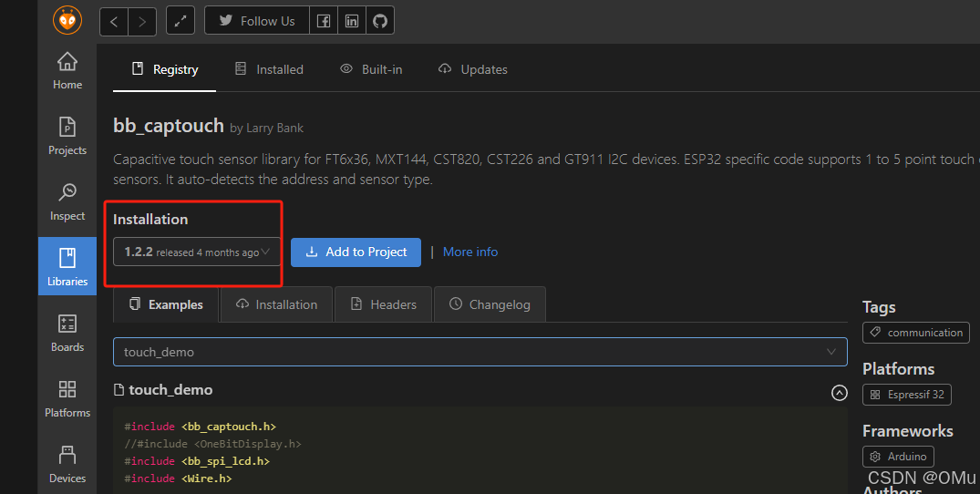The image size is (980, 494).
Task: Open the 1.2.2 version dropdown
Action: click(x=197, y=252)
